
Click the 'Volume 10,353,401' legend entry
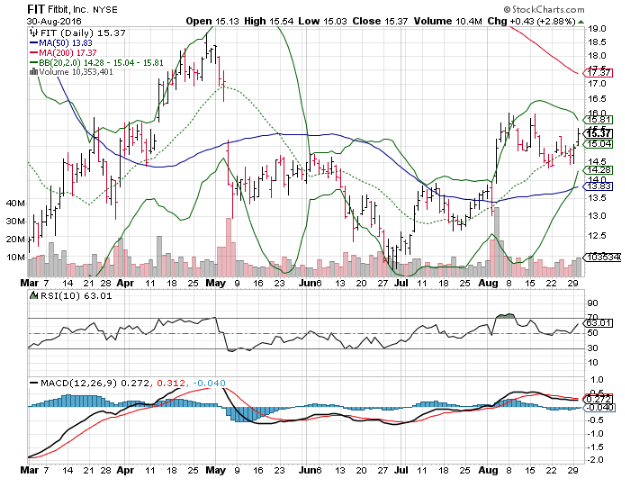tap(76, 72)
